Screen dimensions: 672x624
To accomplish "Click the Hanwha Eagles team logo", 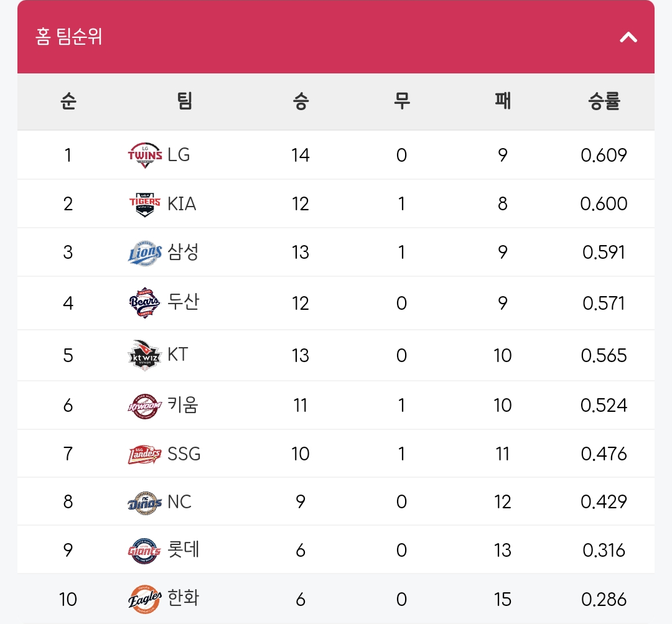I will pos(145,599).
